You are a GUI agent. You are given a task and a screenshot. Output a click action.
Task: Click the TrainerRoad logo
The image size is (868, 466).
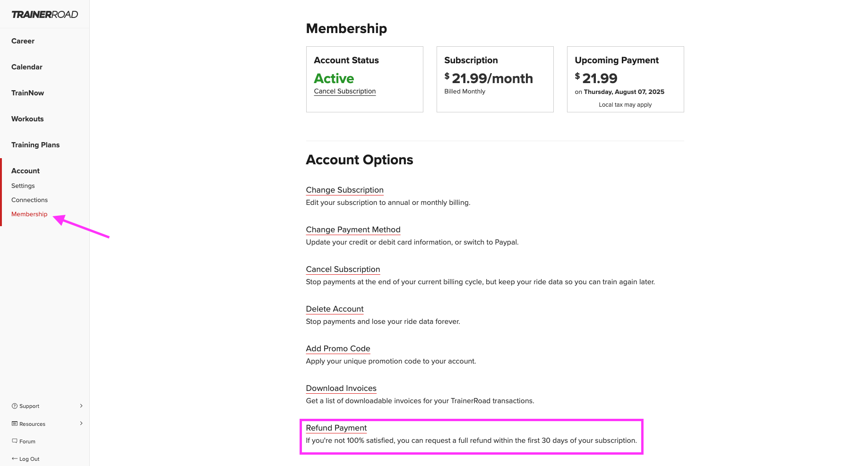tap(45, 15)
